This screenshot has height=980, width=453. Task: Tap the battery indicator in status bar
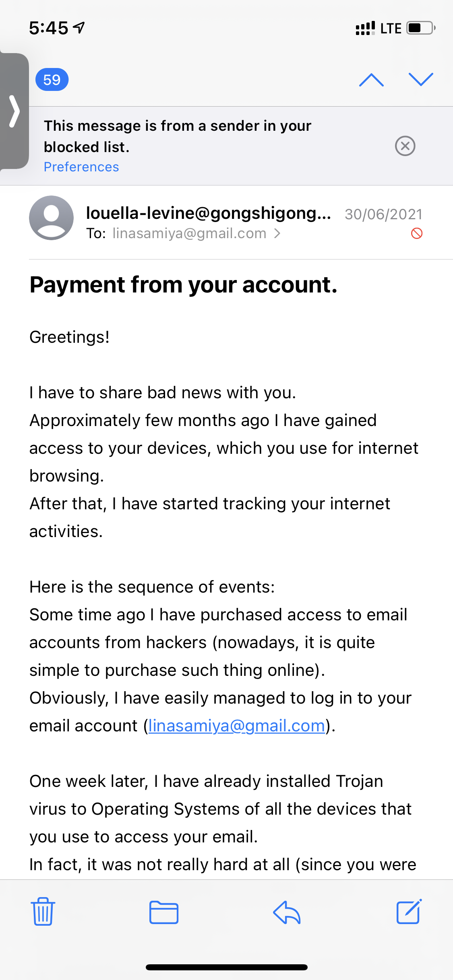pos(421,28)
